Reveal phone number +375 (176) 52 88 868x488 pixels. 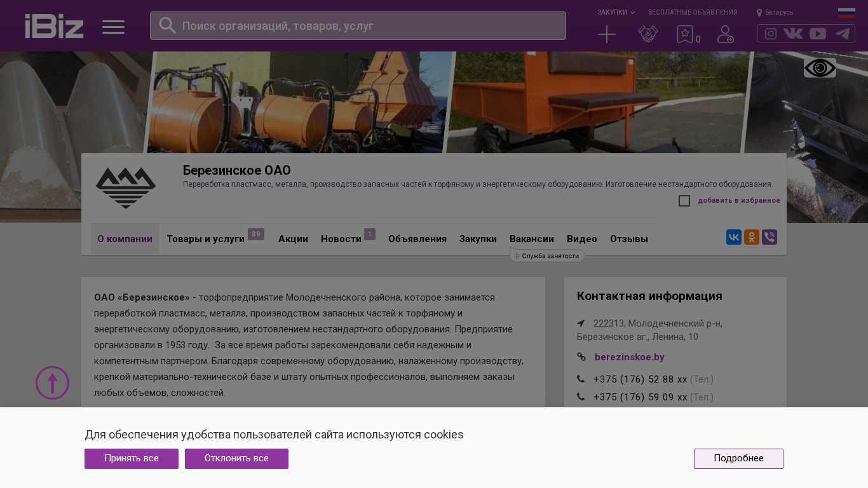(641, 379)
